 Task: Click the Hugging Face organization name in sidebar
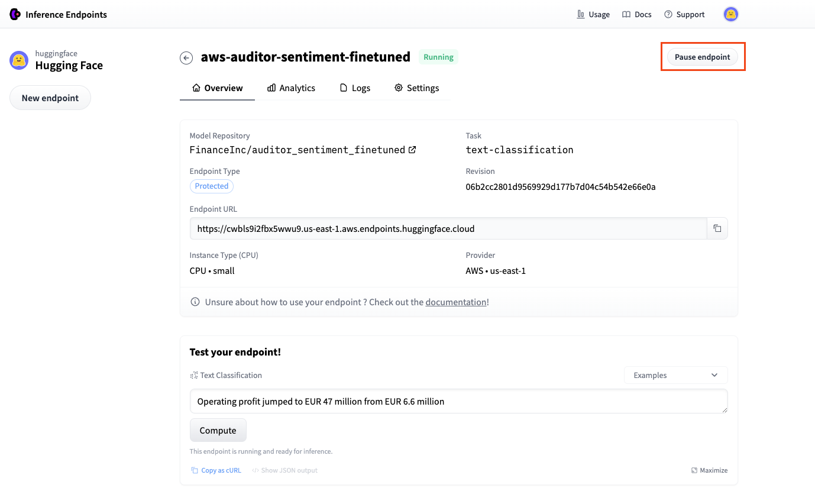tap(69, 65)
